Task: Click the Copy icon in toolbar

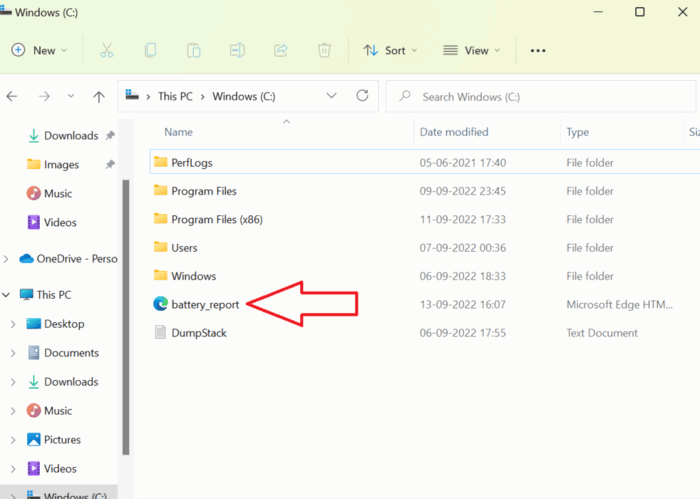Action: pyautogui.click(x=150, y=50)
